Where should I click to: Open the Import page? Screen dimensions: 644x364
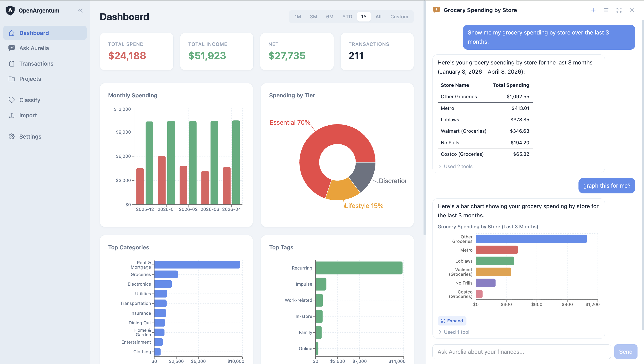pos(45,115)
